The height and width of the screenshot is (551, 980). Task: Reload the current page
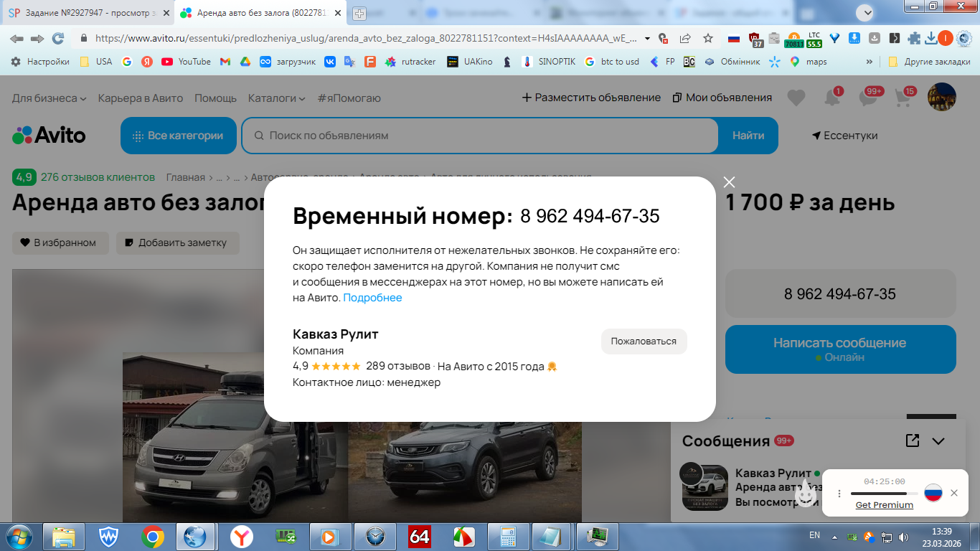58,39
